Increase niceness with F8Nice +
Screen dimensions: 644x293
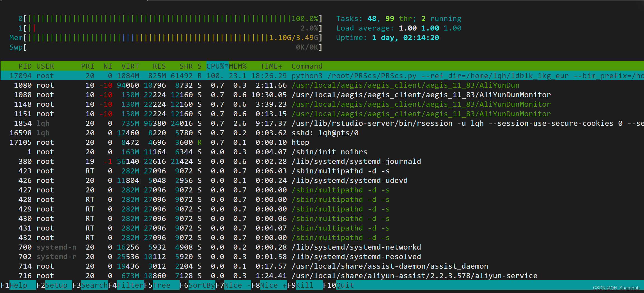pos(269,285)
